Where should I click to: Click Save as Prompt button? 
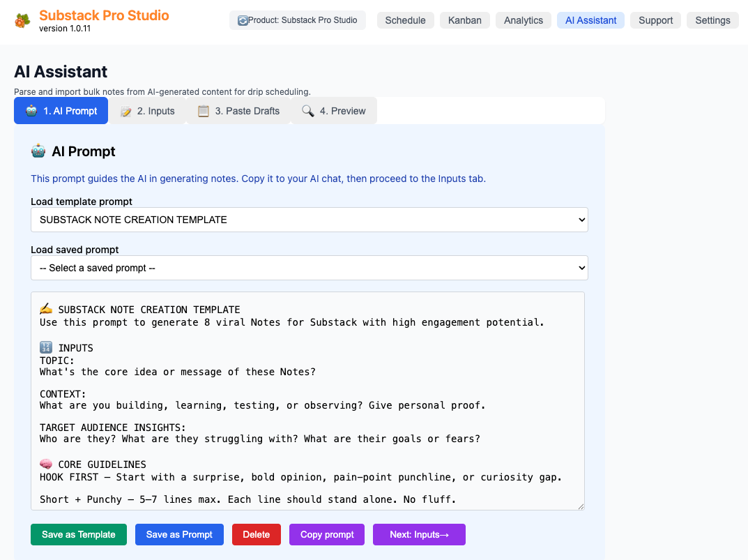click(x=179, y=535)
